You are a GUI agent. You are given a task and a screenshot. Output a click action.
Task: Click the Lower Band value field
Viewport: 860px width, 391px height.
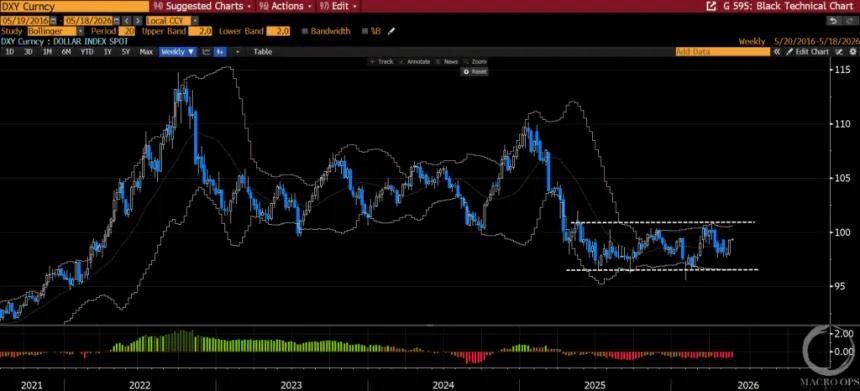coord(278,31)
